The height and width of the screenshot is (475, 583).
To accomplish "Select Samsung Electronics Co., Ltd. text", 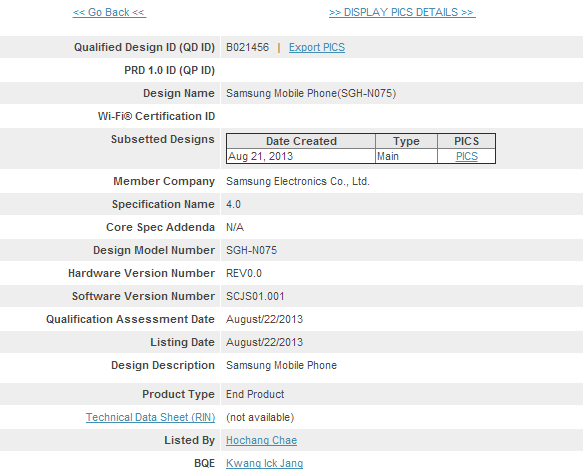I will tap(298, 181).
